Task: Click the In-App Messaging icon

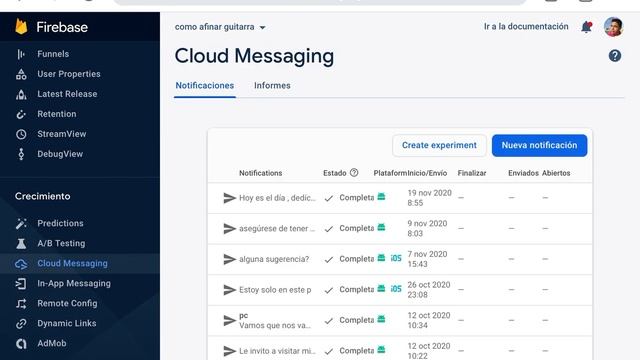Action: tap(21, 283)
